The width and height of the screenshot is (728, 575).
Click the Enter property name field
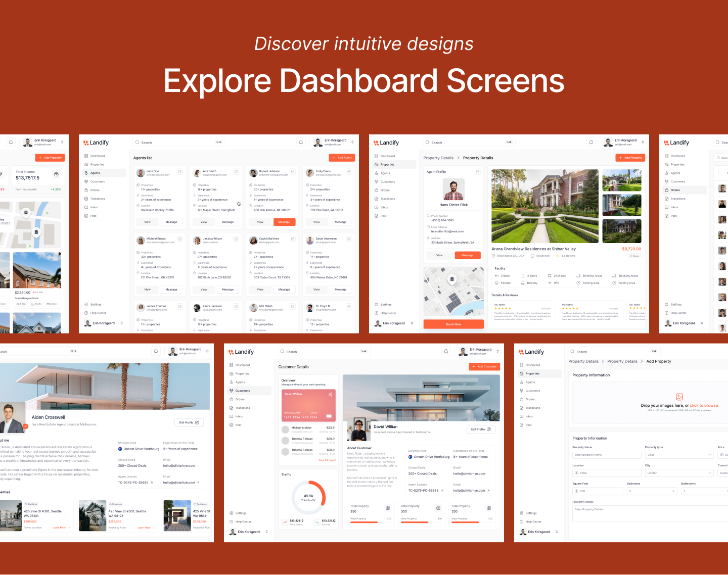607,455
